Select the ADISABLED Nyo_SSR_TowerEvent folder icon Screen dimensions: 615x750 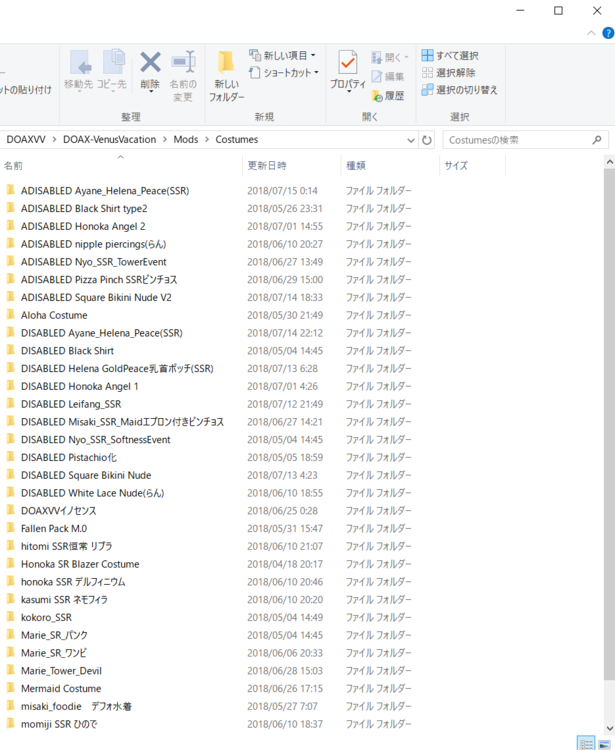tap(11, 262)
